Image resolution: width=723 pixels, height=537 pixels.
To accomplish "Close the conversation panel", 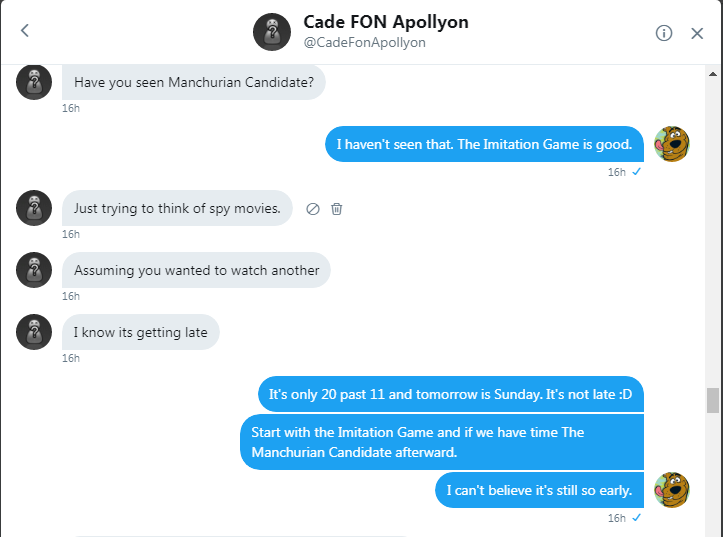I will [x=697, y=33].
